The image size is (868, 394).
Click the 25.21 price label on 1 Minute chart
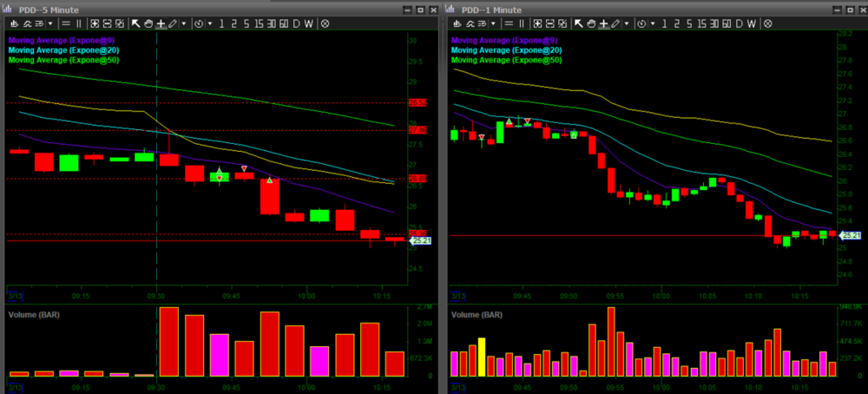851,236
